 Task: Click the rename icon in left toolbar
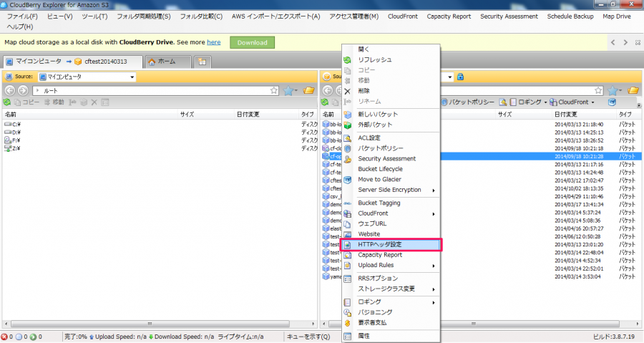[x=73, y=102]
